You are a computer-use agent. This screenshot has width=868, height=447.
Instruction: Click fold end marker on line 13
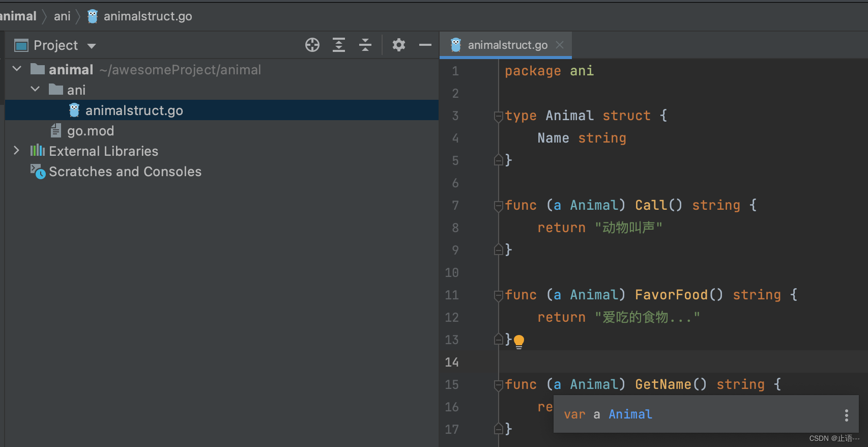click(499, 339)
